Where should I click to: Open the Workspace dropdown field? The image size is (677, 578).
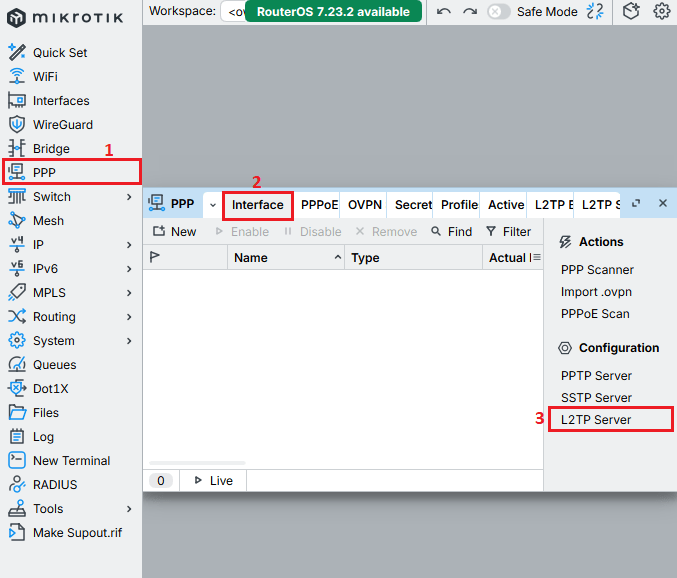[234, 12]
